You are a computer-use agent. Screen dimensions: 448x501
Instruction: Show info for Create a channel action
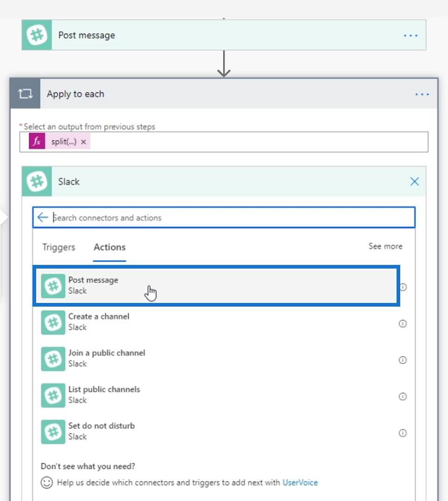click(403, 323)
